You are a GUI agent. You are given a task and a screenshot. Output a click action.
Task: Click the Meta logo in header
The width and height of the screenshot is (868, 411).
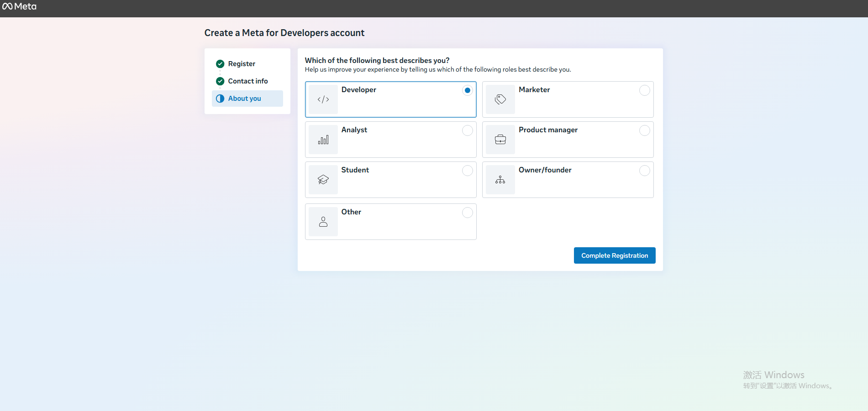click(19, 6)
